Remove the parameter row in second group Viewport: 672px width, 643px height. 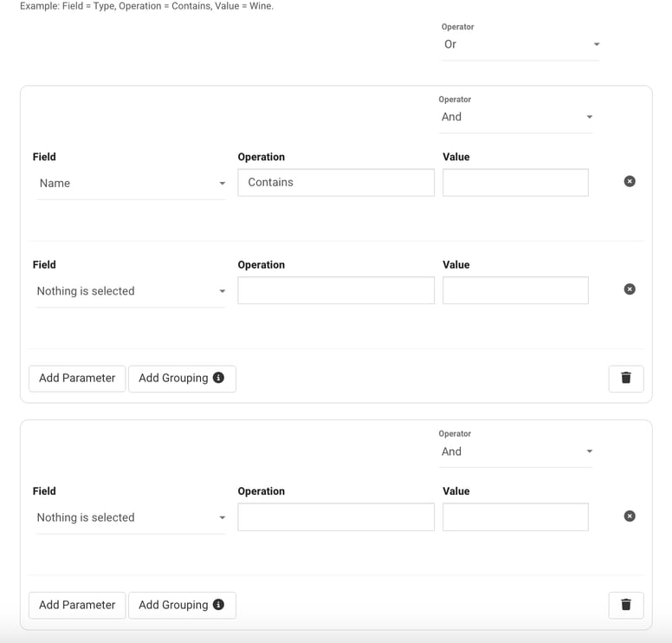[x=630, y=516]
